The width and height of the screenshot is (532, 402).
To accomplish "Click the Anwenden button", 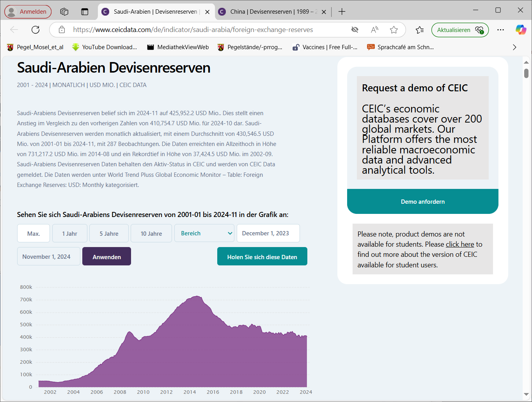I will [106, 256].
